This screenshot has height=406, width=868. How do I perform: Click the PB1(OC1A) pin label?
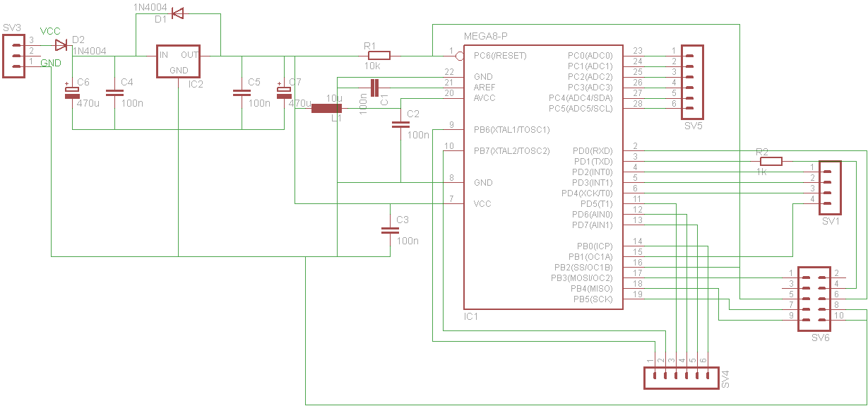point(591,257)
